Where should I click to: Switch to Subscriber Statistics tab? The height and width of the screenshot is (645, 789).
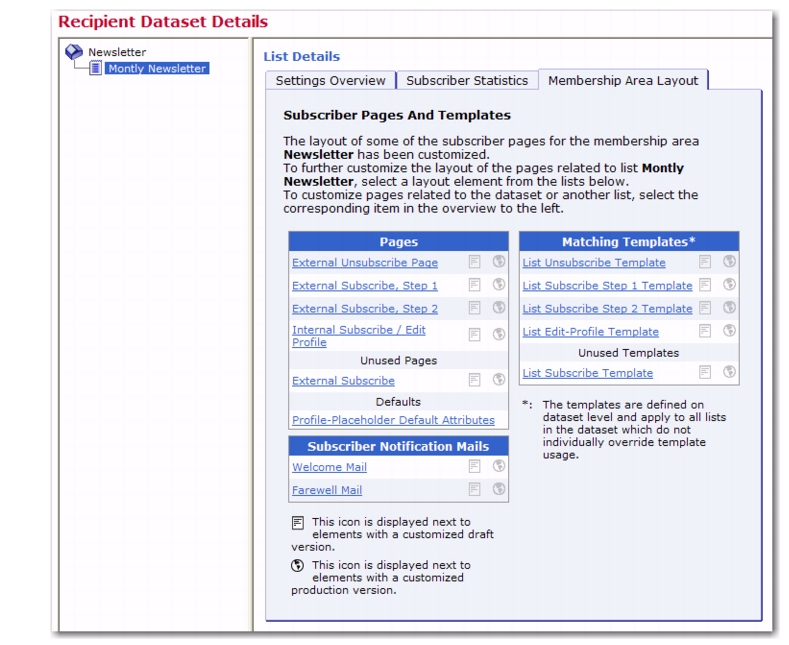tap(467, 80)
